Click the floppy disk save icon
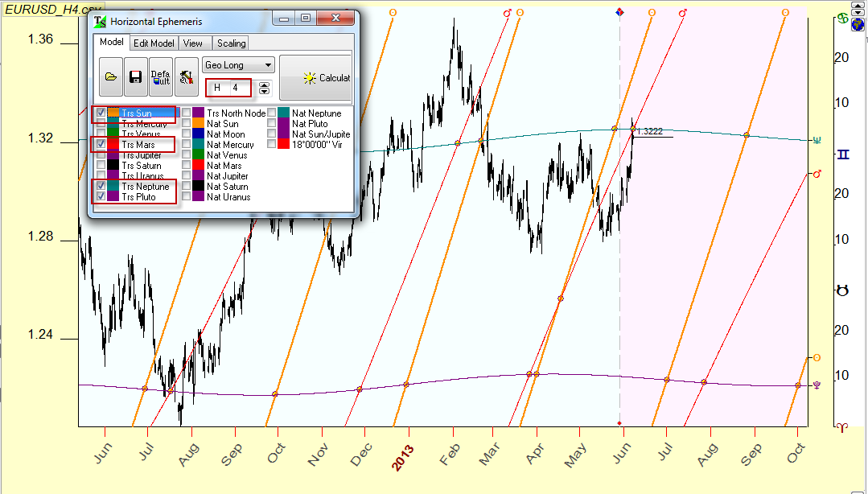Screen dimensions: 868x494 click(135, 77)
